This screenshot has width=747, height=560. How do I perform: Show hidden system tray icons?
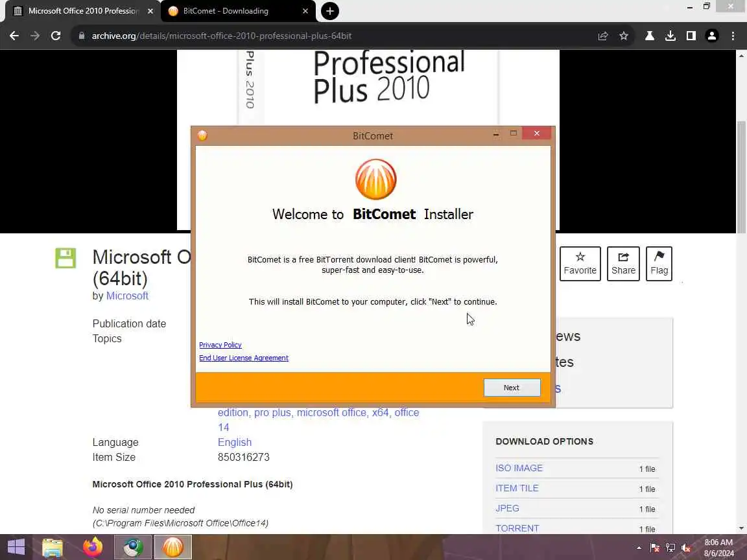pyautogui.click(x=639, y=548)
